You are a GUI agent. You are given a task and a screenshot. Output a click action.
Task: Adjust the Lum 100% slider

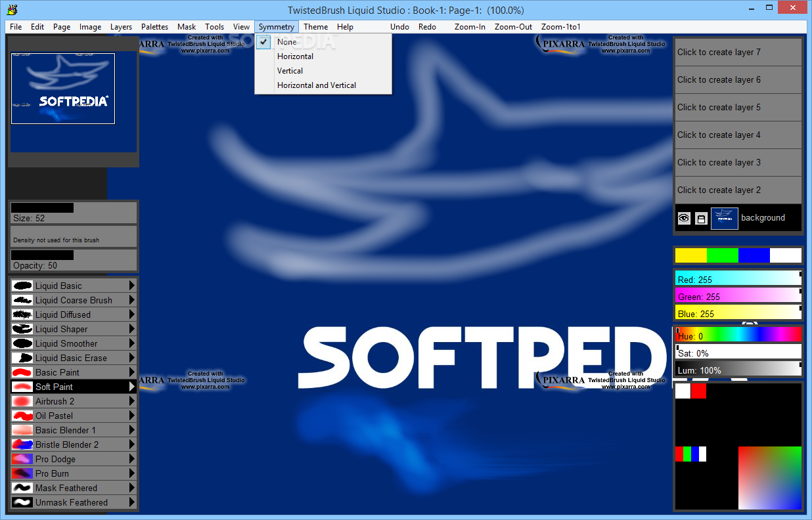click(738, 368)
